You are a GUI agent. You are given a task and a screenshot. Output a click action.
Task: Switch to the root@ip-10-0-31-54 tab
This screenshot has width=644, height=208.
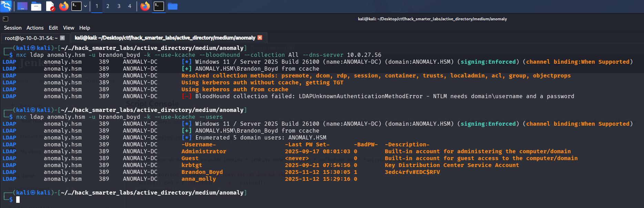pyautogui.click(x=31, y=38)
